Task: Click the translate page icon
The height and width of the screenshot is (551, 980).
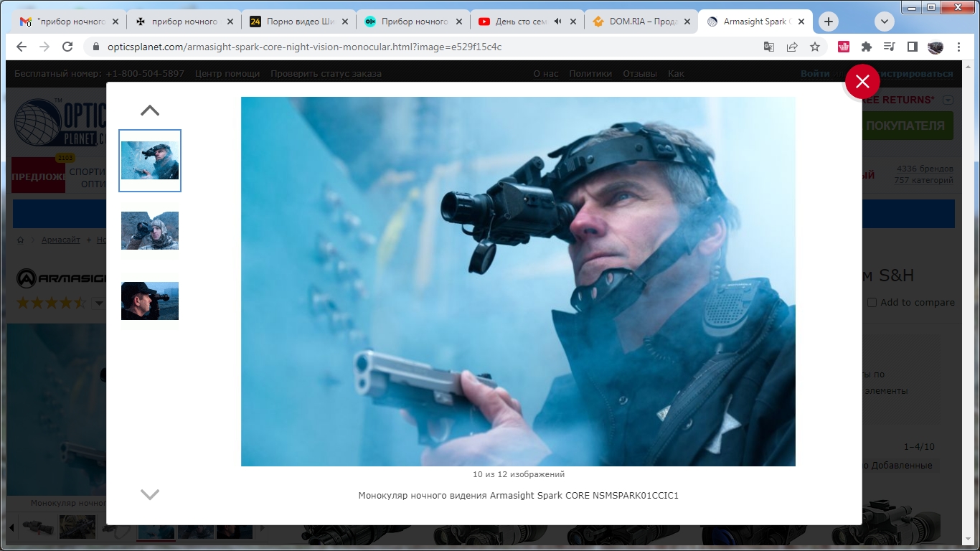Action: pos(768,47)
